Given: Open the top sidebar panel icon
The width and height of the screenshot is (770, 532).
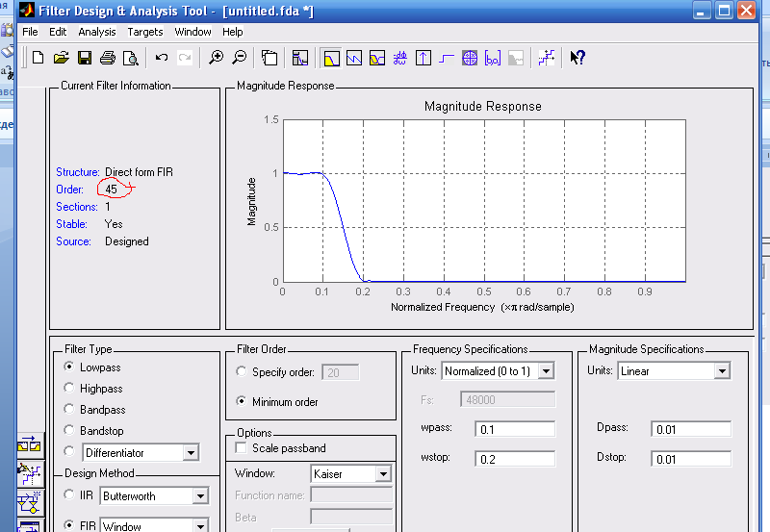Looking at the screenshot, I should coord(30,445).
